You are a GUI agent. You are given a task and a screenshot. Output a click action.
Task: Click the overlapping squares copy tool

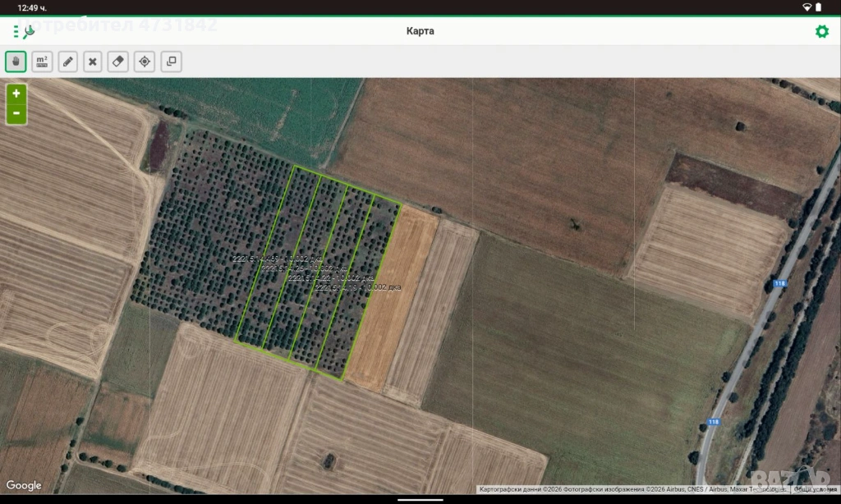(170, 62)
